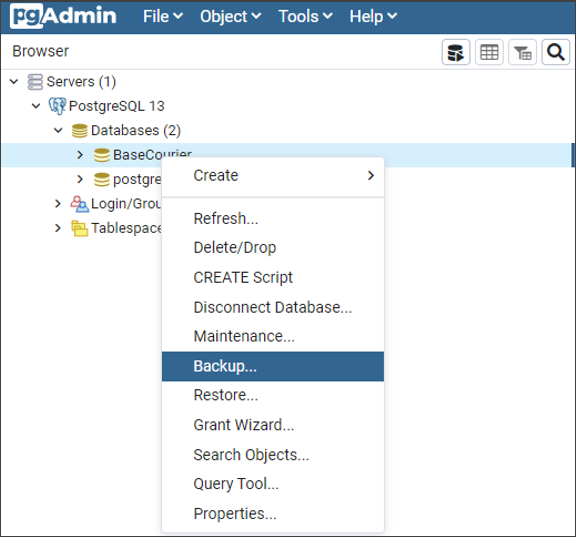Image resolution: width=576 pixels, height=537 pixels.
Task: Open the Create submenu
Action: [x=273, y=176]
